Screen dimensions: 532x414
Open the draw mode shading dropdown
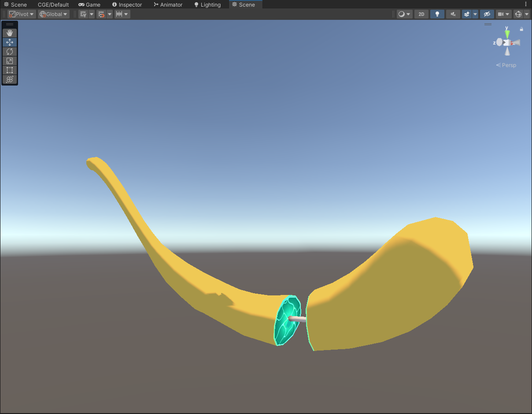click(x=404, y=14)
